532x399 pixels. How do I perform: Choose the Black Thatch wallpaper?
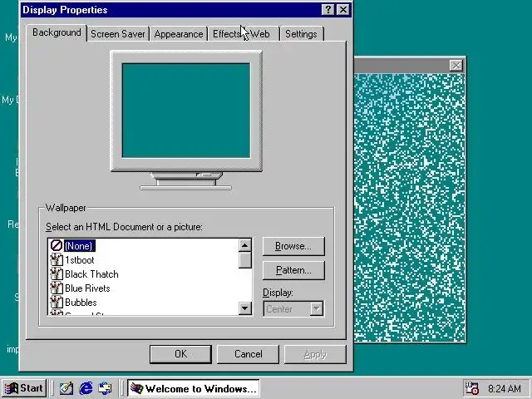coord(91,274)
